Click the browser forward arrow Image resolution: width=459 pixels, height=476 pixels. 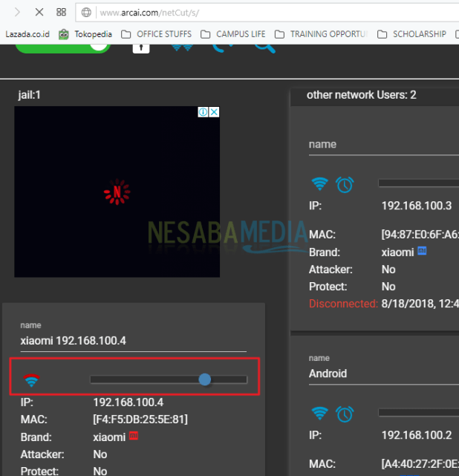pyautogui.click(x=17, y=12)
